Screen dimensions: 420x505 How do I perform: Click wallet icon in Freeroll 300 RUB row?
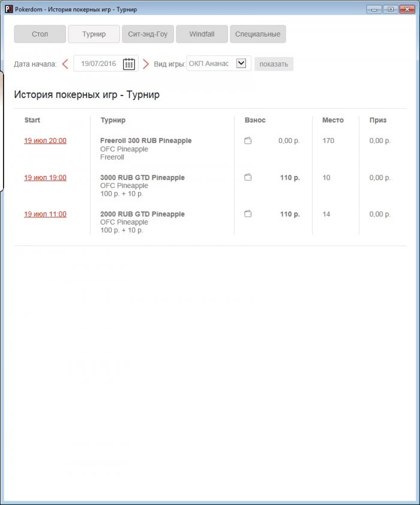click(x=248, y=141)
